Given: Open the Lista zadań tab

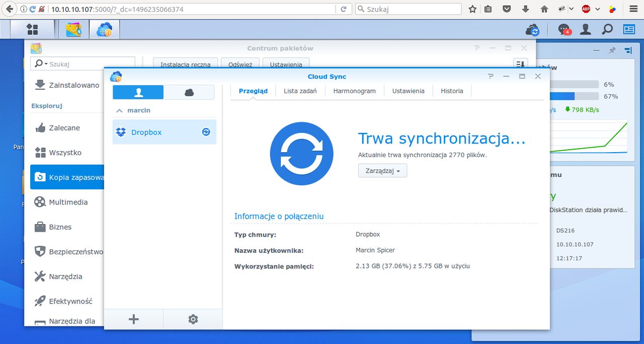Looking at the screenshot, I should point(300,91).
